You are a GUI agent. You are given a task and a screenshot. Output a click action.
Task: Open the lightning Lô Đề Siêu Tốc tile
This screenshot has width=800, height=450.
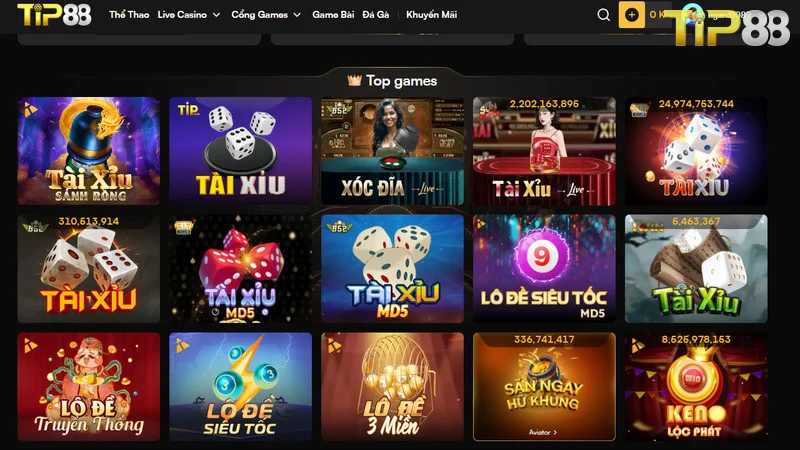(240, 387)
